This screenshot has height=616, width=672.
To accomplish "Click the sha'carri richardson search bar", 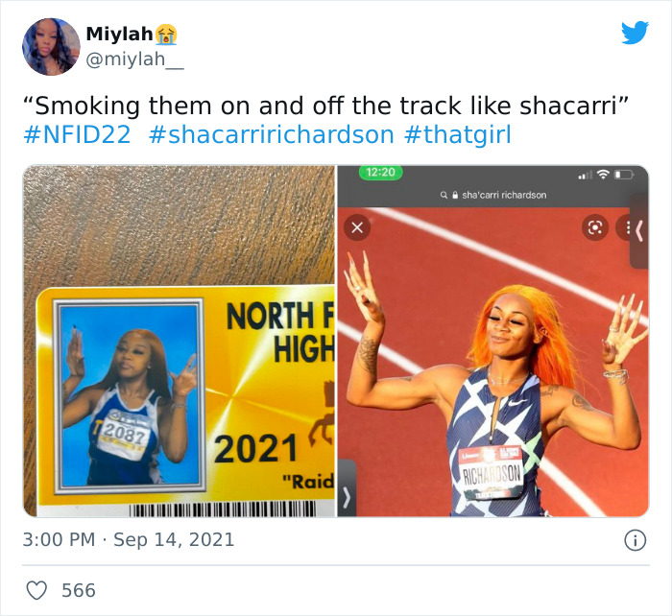I will [x=493, y=195].
